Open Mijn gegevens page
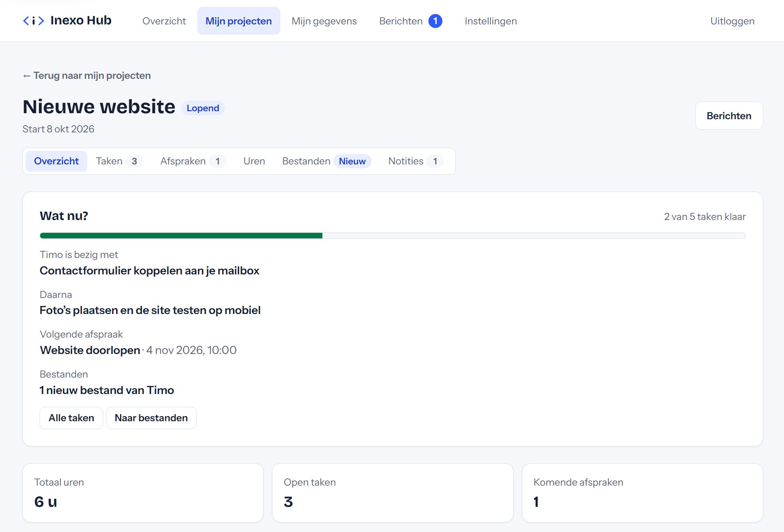 324,21
